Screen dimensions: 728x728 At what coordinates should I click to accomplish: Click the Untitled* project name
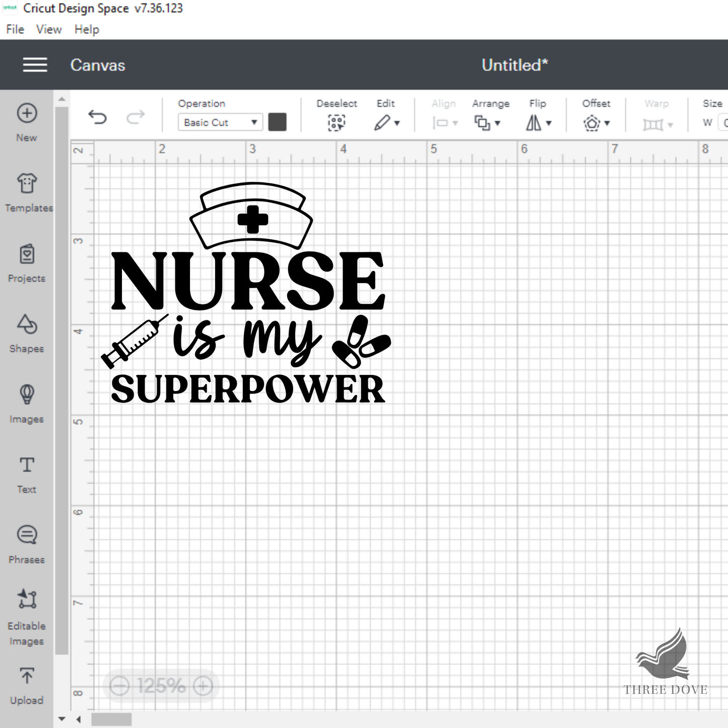[514, 65]
